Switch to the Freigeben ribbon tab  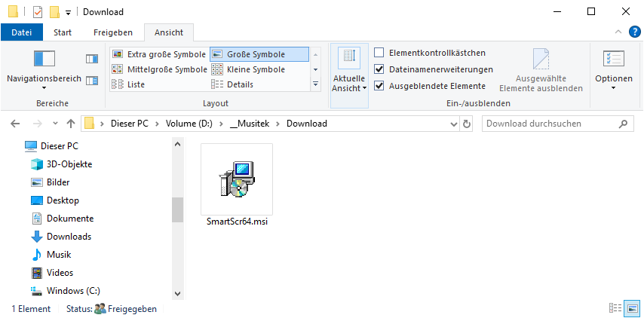(x=113, y=32)
